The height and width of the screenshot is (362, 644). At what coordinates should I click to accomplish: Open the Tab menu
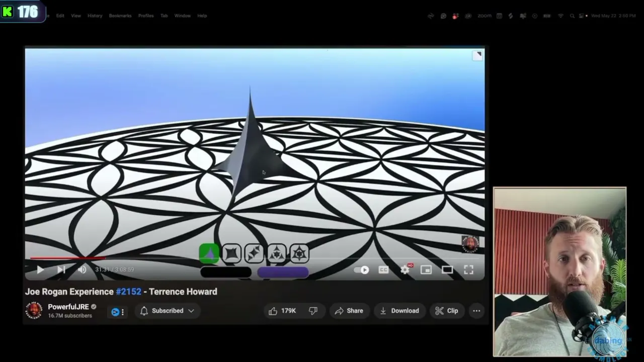click(164, 16)
